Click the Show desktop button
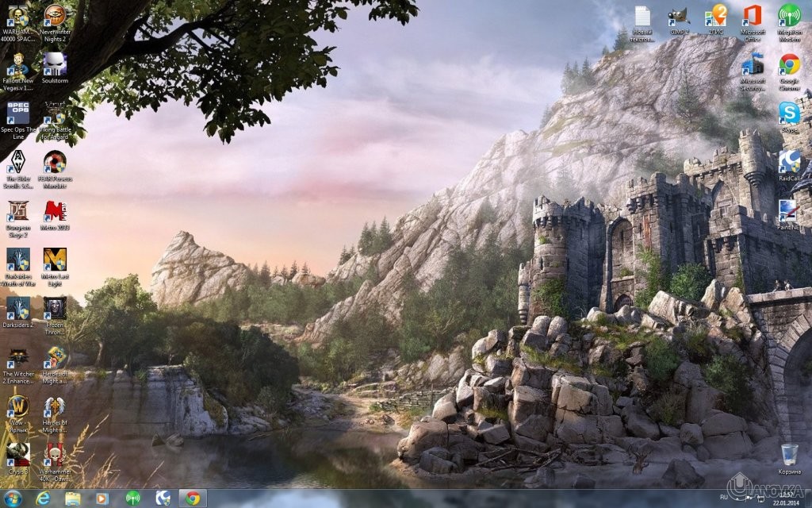812x508 pixels. click(808, 498)
